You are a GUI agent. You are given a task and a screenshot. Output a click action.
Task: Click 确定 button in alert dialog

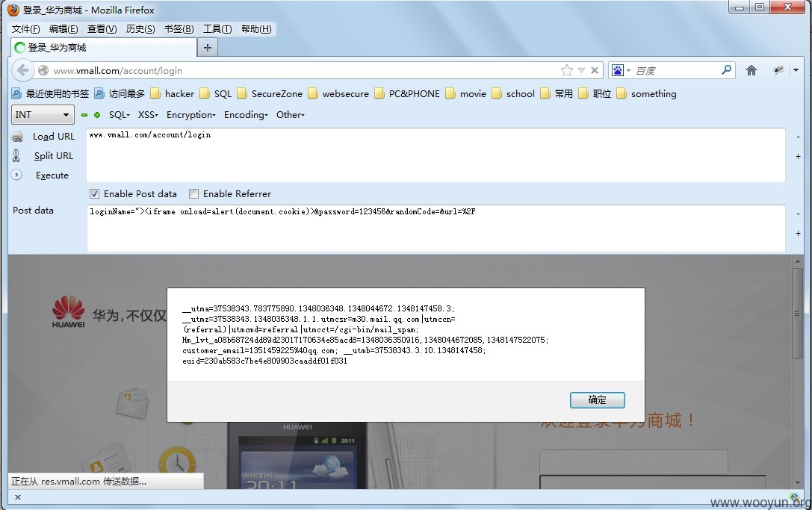597,399
